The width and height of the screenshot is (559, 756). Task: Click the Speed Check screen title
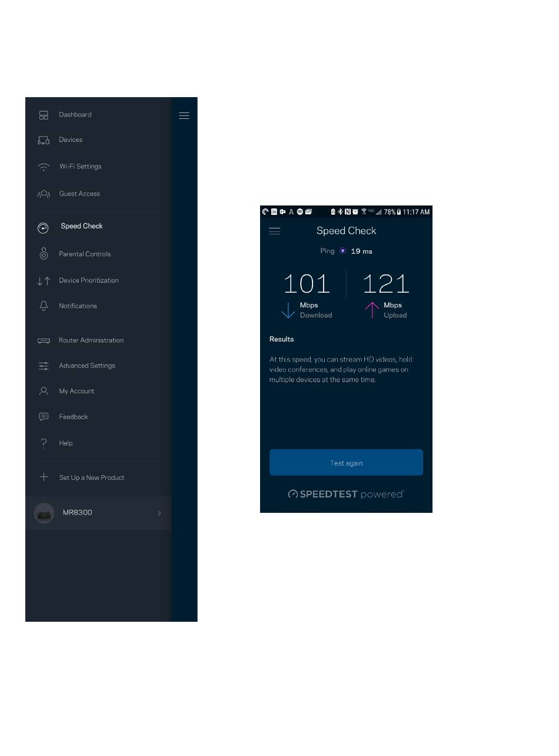(x=346, y=231)
